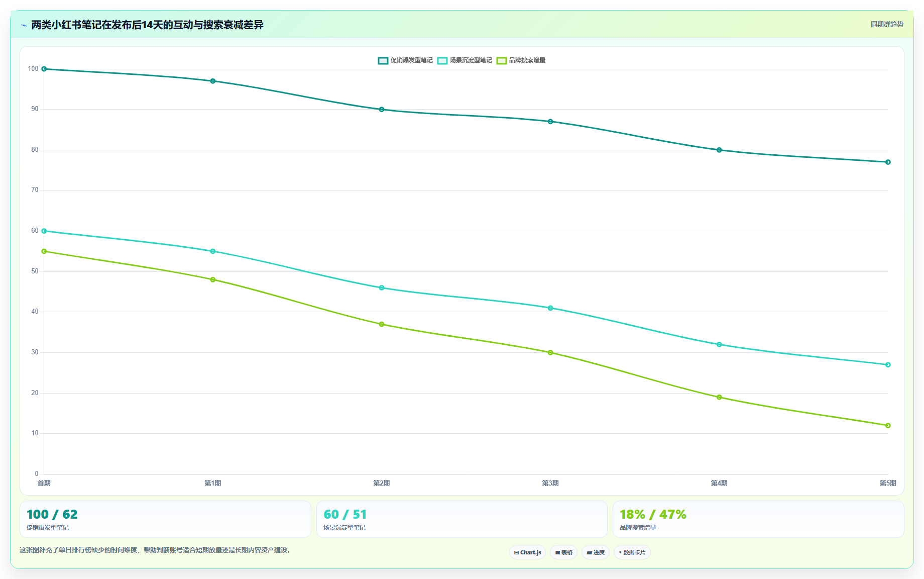Click the 促销爆发型笔记 legend label text
924x579 pixels.
(x=412, y=60)
